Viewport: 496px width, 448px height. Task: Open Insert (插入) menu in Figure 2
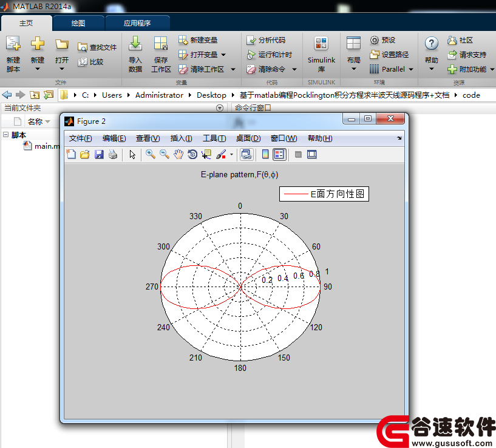pos(182,138)
